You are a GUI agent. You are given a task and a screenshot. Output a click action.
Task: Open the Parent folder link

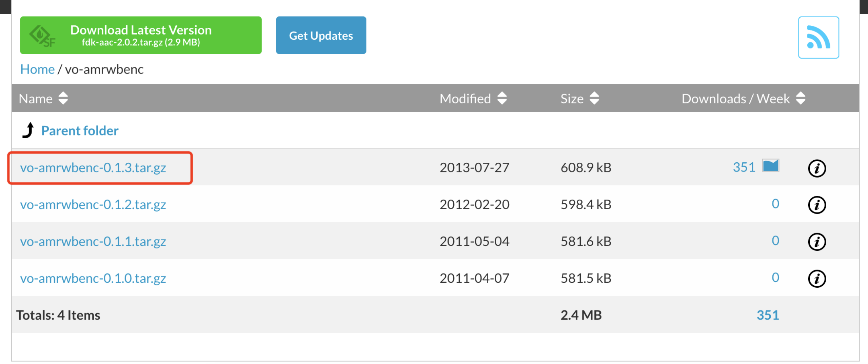(80, 130)
